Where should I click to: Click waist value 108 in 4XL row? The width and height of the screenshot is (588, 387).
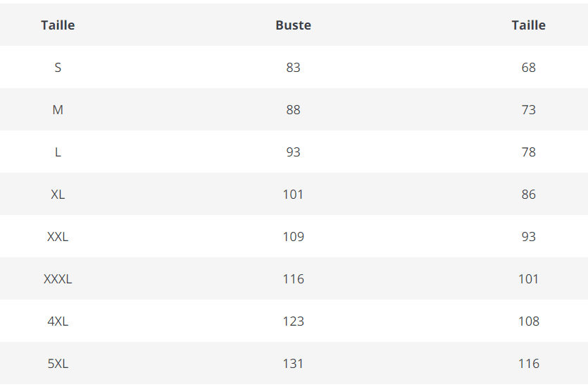point(528,321)
